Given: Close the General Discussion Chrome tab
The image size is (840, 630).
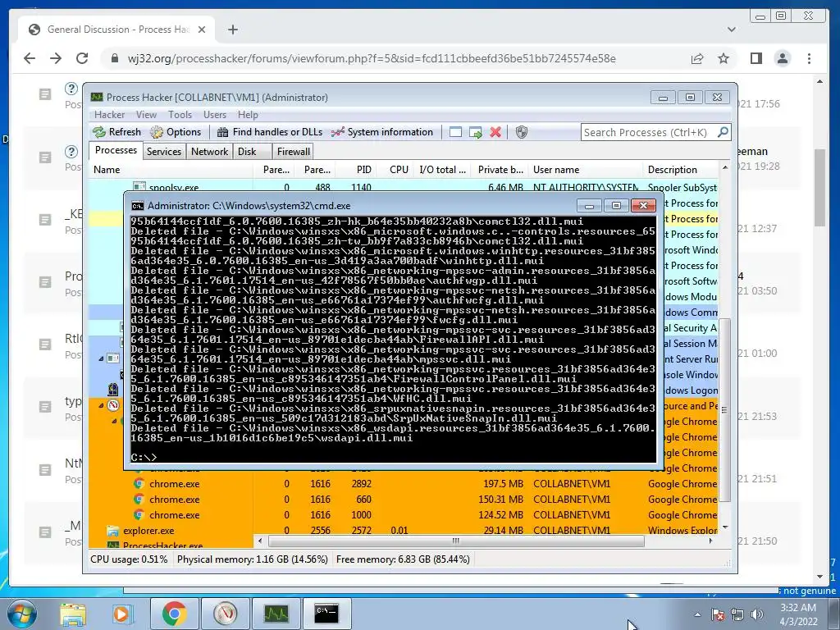Looking at the screenshot, I should [x=202, y=30].
